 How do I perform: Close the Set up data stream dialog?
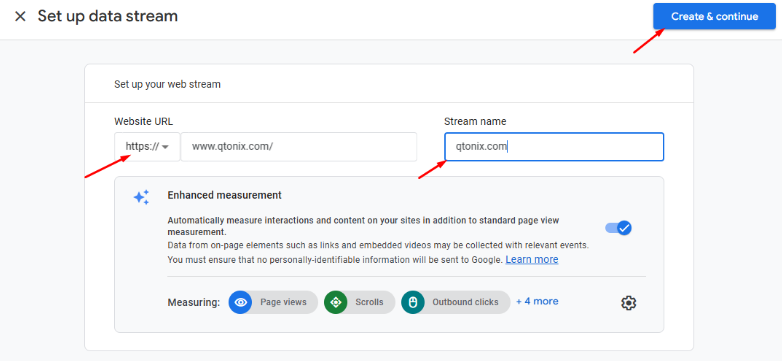[x=20, y=16]
